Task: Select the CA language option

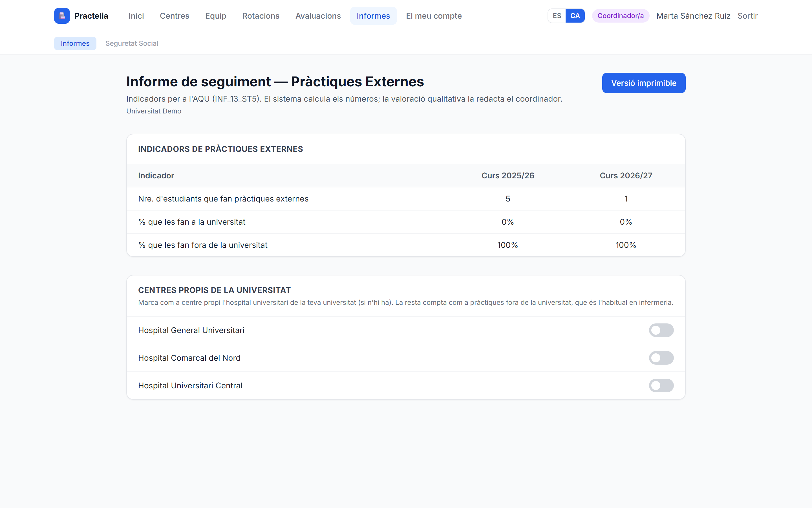Action: pos(575,16)
